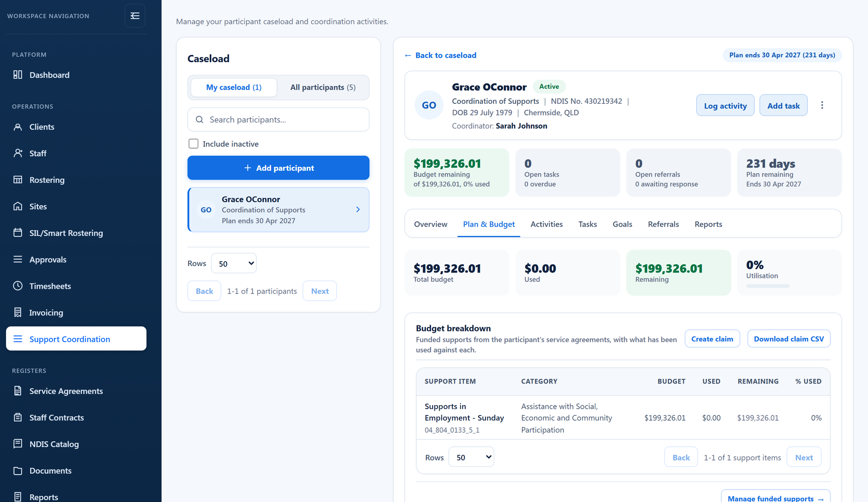Focus the Search participants field
868x502 pixels.
(278, 119)
